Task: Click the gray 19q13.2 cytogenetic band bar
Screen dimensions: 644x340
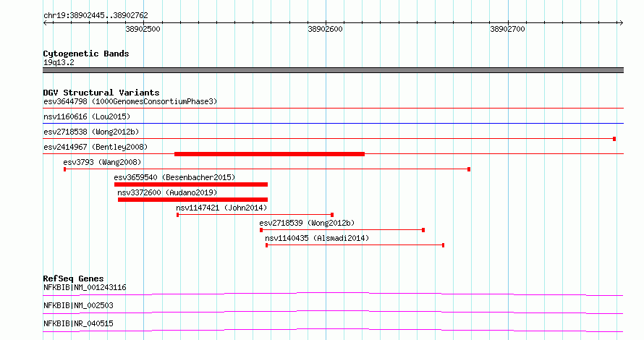Action: (x=333, y=70)
